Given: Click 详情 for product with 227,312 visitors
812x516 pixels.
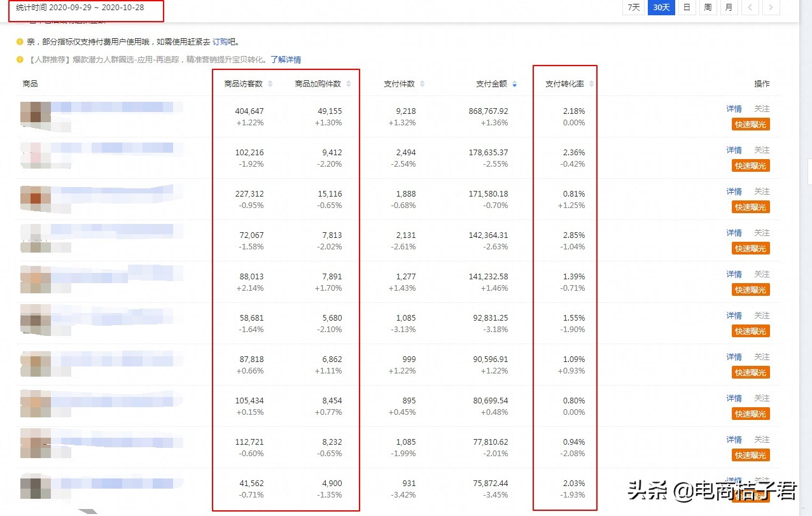Looking at the screenshot, I should click(x=734, y=192).
